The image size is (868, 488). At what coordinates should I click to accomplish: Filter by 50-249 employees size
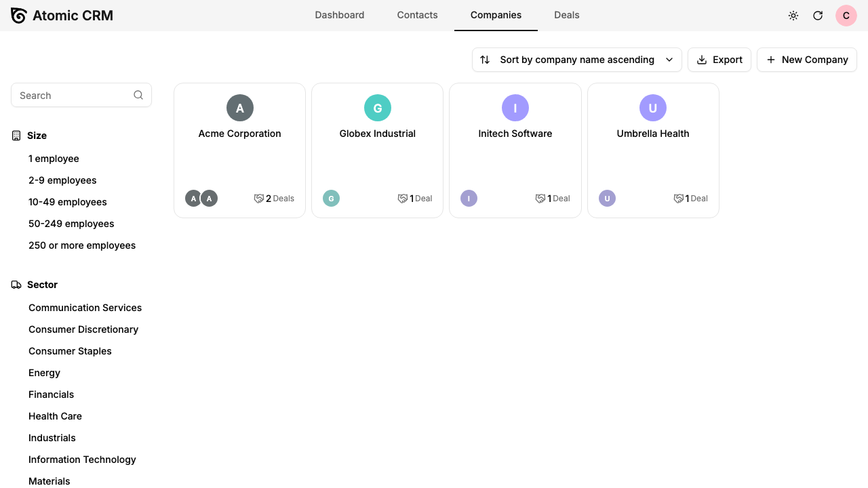71,224
